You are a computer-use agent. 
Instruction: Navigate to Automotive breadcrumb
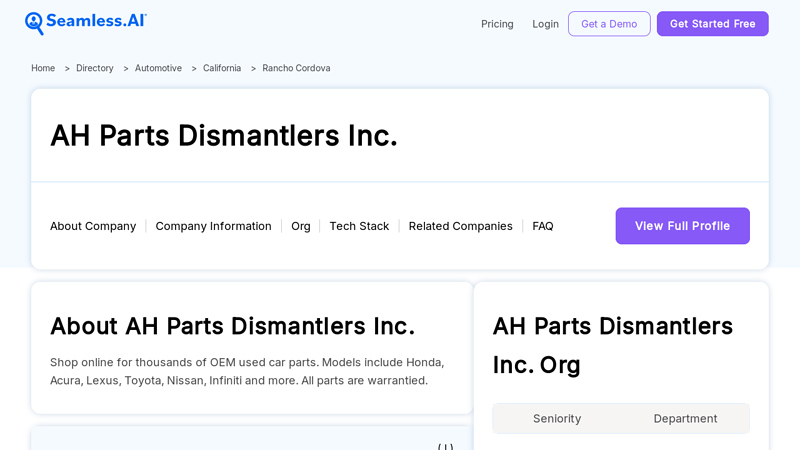(x=158, y=68)
